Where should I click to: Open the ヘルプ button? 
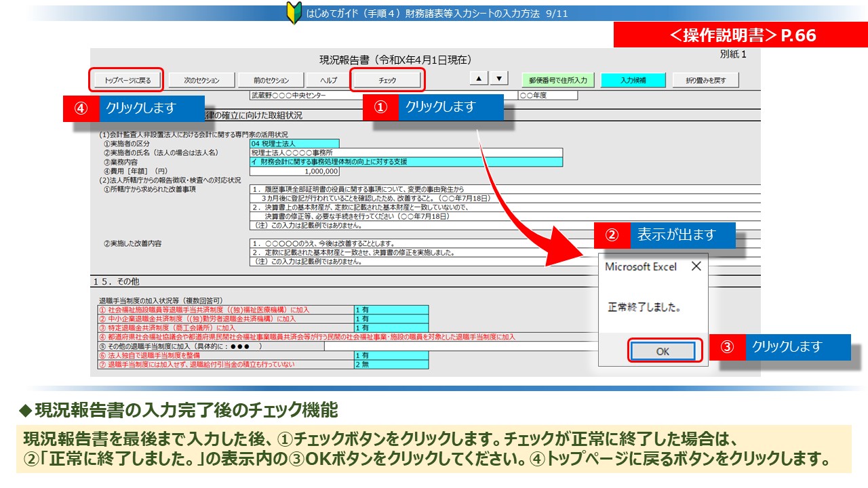coord(328,80)
